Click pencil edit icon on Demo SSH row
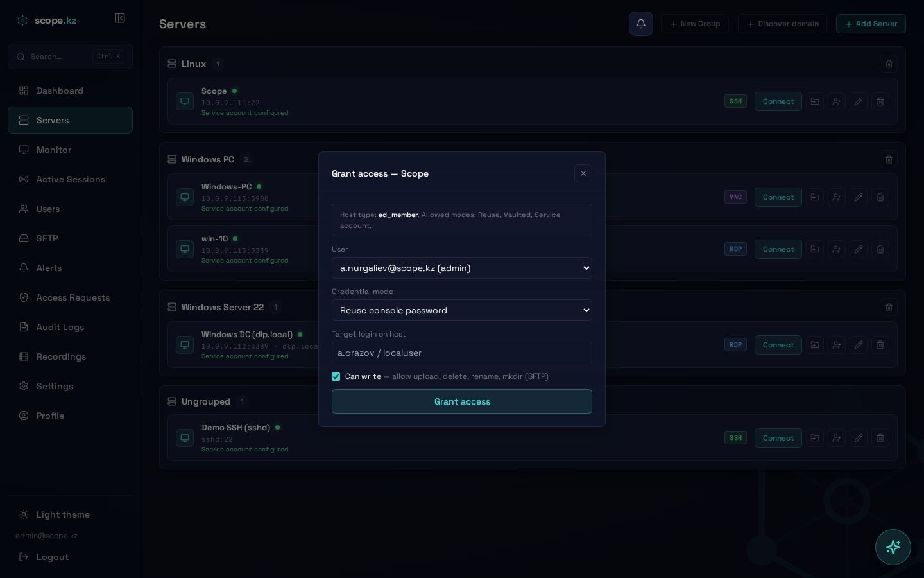Viewport: 924px width, 578px height. pos(859,438)
